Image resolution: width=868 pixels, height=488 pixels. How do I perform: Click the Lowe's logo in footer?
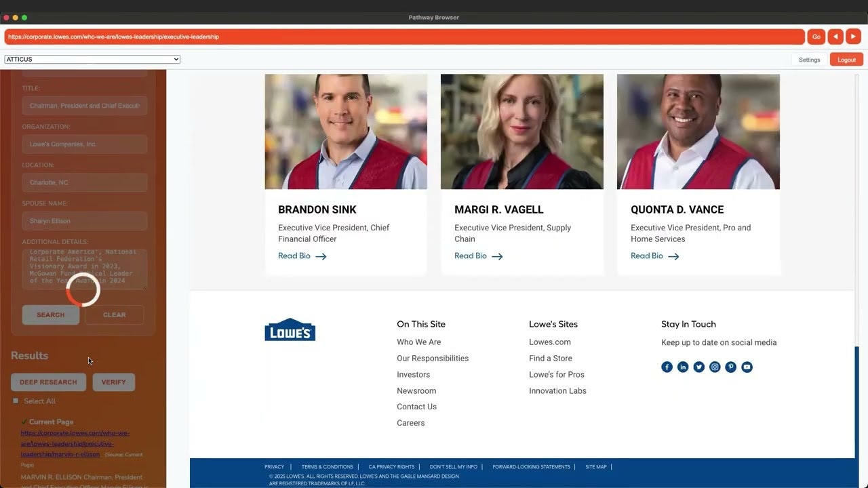point(290,329)
